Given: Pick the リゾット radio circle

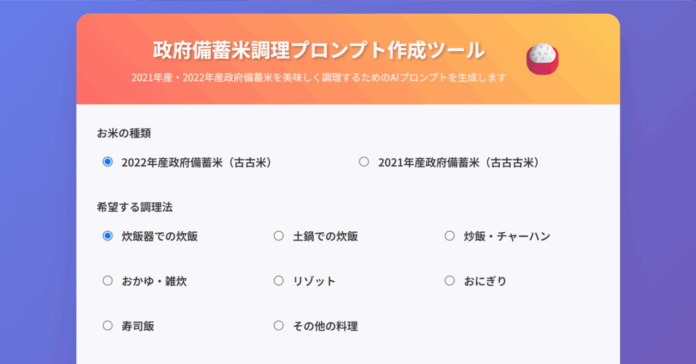Looking at the screenshot, I should pyautogui.click(x=279, y=281).
